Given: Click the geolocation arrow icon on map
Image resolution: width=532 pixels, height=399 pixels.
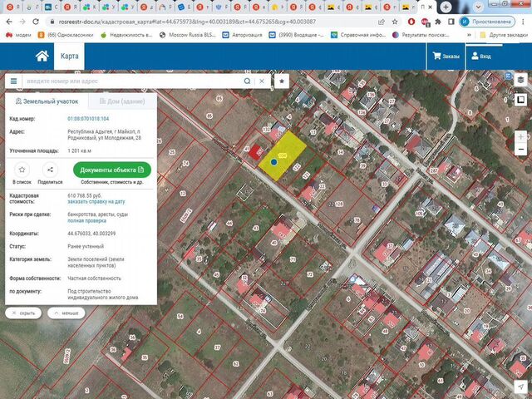Looking at the screenshot, I should click(x=521, y=386).
